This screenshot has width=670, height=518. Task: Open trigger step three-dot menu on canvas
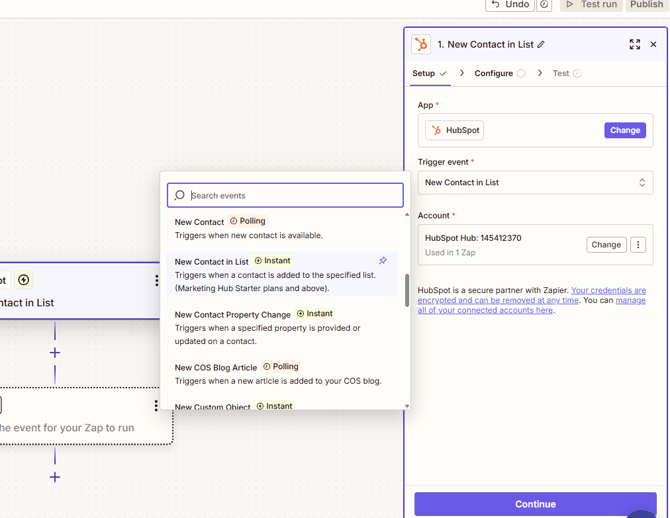[x=157, y=280]
